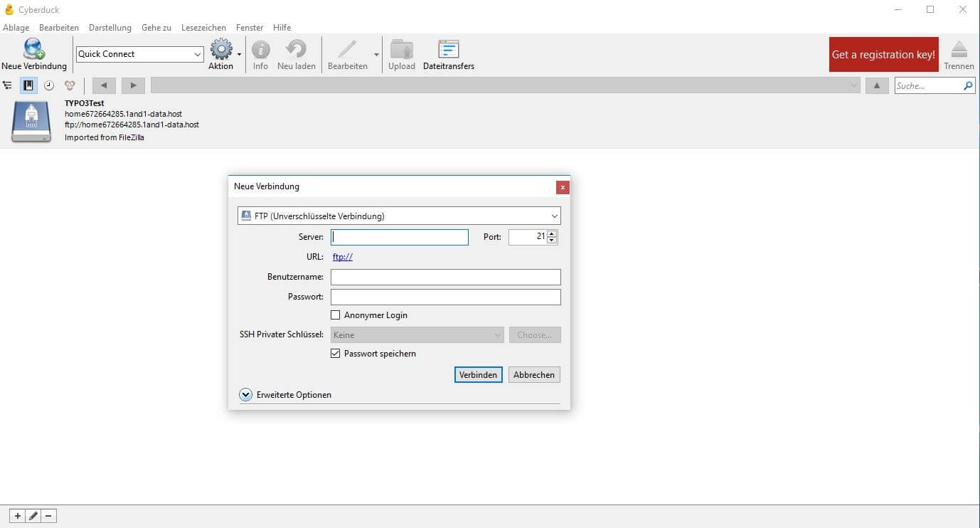The width and height of the screenshot is (980, 528).
Task: Open the path dropdown in navigation bar
Action: pyautogui.click(x=854, y=85)
